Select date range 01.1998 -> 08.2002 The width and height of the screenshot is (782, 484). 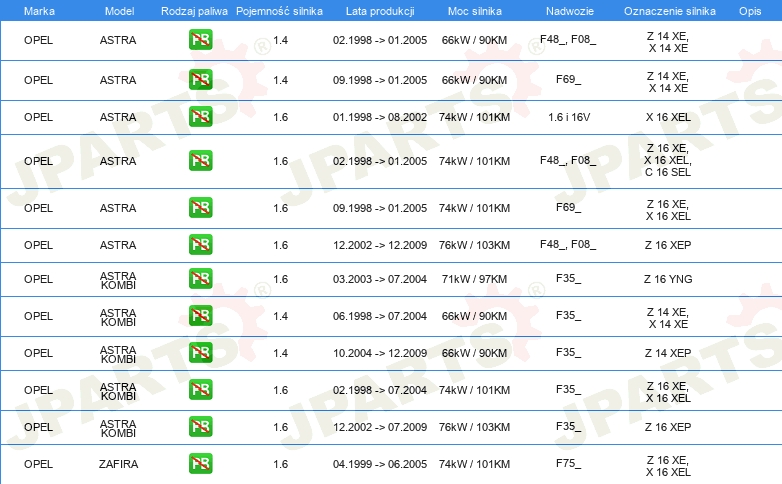[x=380, y=117]
